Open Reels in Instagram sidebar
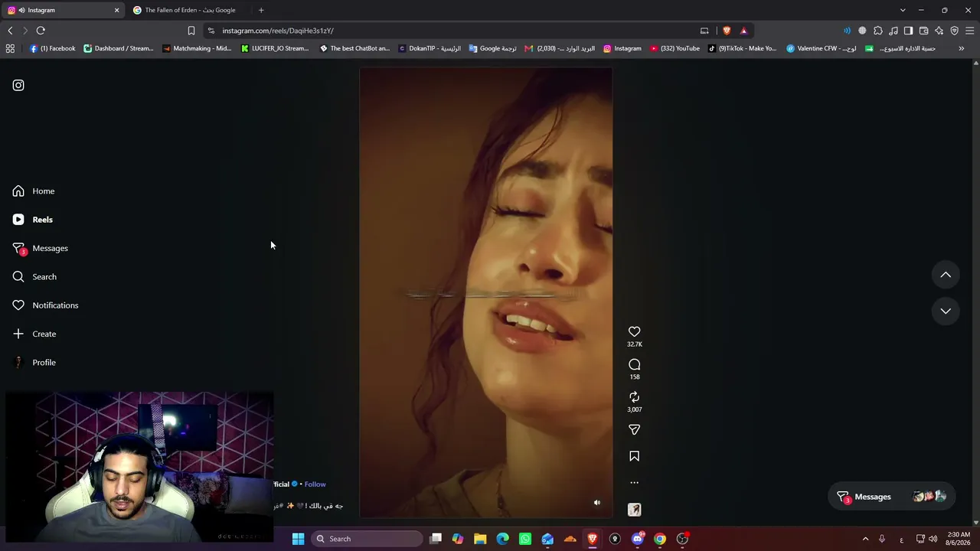Image resolution: width=980 pixels, height=551 pixels. pos(33,220)
